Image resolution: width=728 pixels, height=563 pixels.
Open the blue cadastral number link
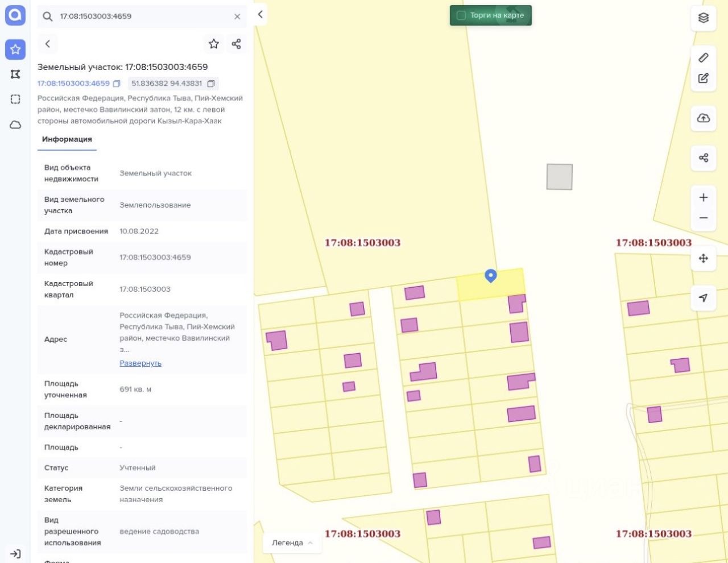[73, 84]
